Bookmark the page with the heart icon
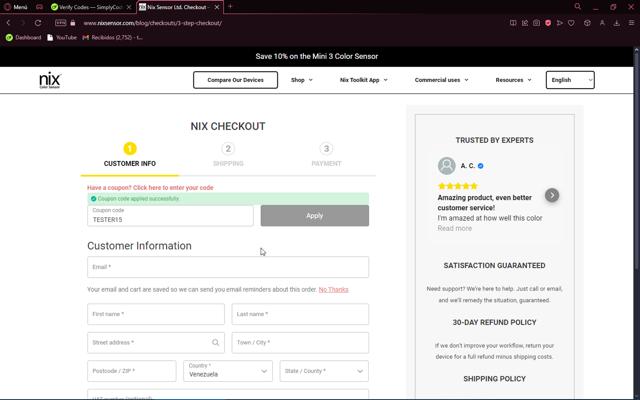The image size is (640, 400). (571, 23)
